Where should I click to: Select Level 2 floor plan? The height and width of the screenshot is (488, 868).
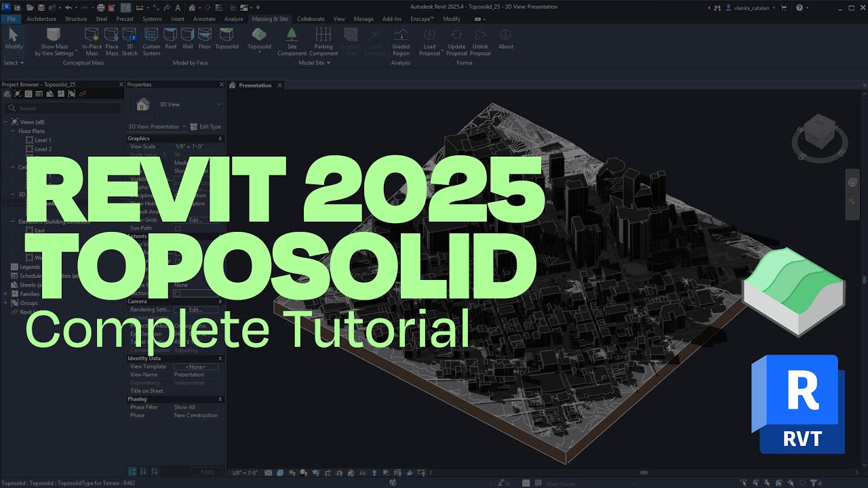[43, 149]
